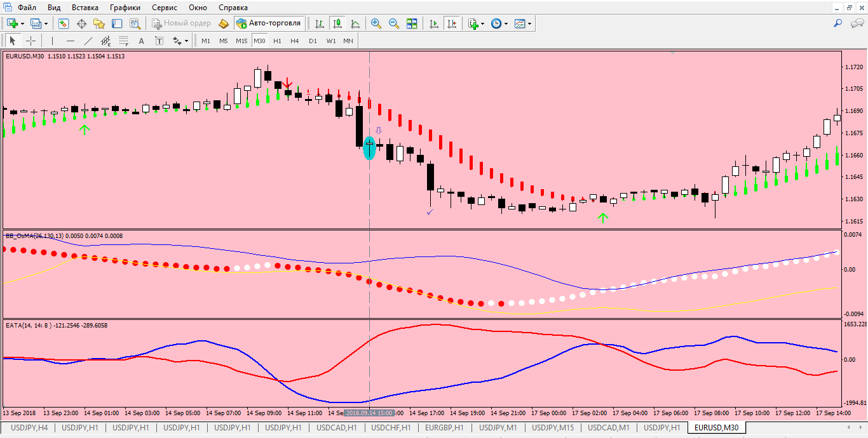This screenshot has width=868, height=438.
Task: Zoom out of the chart
Action: click(x=394, y=23)
